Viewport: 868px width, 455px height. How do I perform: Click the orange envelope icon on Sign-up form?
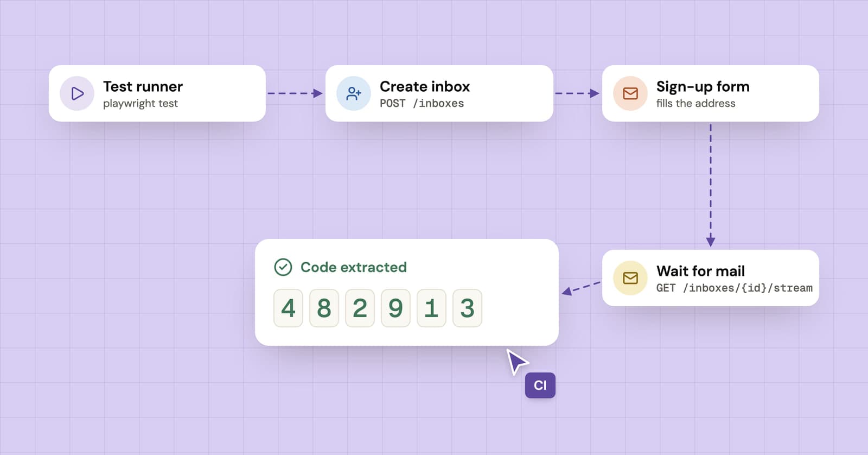coord(630,93)
